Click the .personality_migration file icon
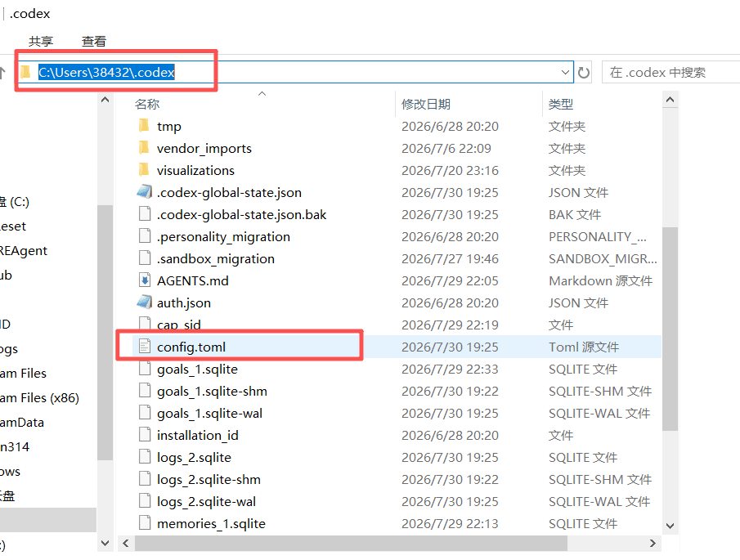 [x=145, y=236]
